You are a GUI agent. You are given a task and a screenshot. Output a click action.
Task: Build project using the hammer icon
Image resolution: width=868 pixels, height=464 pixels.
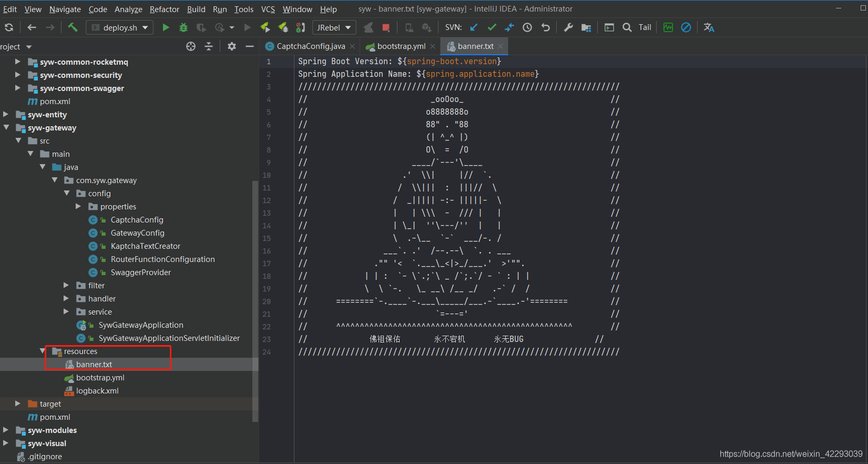point(73,27)
